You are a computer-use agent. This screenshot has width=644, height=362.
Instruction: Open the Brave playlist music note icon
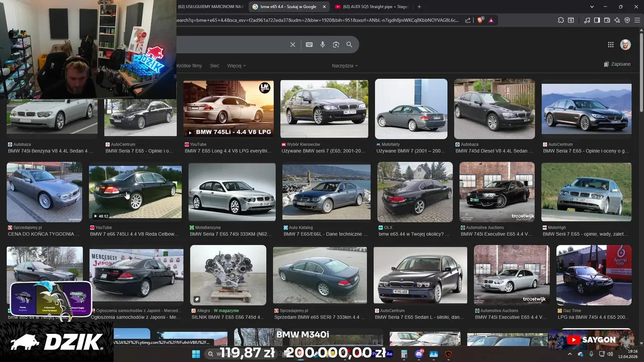(x=587, y=20)
